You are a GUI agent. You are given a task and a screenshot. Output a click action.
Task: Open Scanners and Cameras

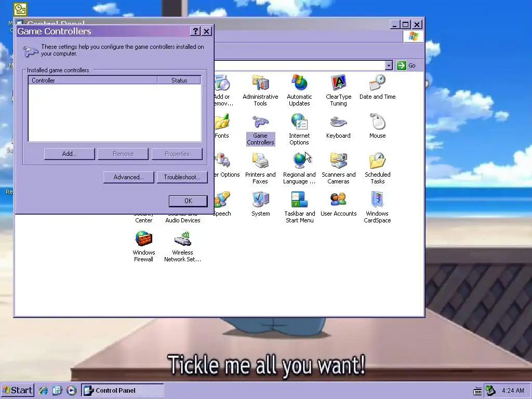pos(338,168)
